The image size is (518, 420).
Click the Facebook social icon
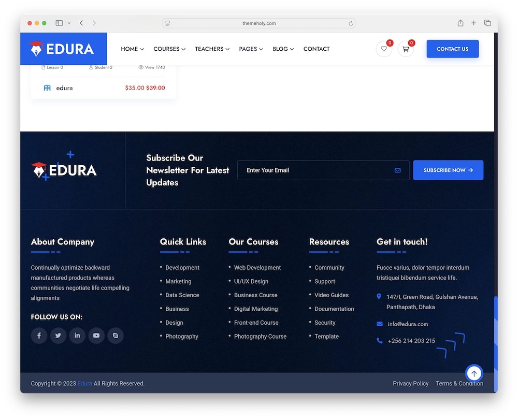coord(39,336)
